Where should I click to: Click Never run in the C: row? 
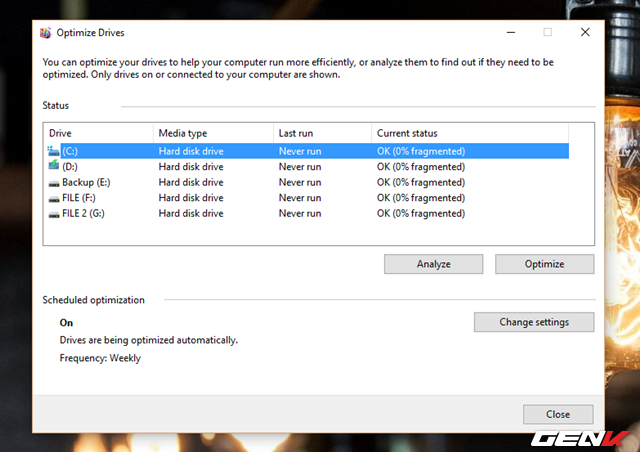tap(300, 151)
